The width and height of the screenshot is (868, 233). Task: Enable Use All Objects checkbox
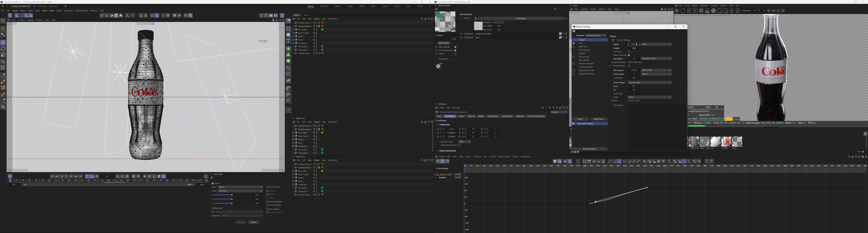pyautogui.click(x=267, y=205)
